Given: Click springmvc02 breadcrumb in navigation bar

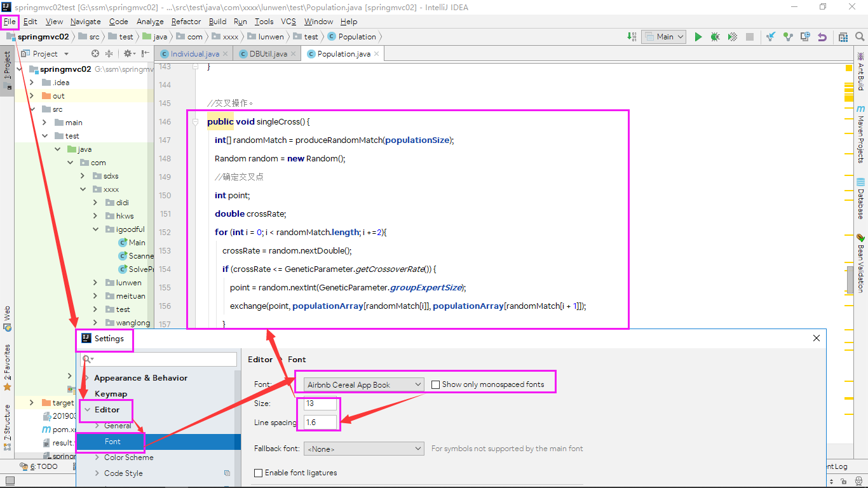Looking at the screenshot, I should point(38,37).
